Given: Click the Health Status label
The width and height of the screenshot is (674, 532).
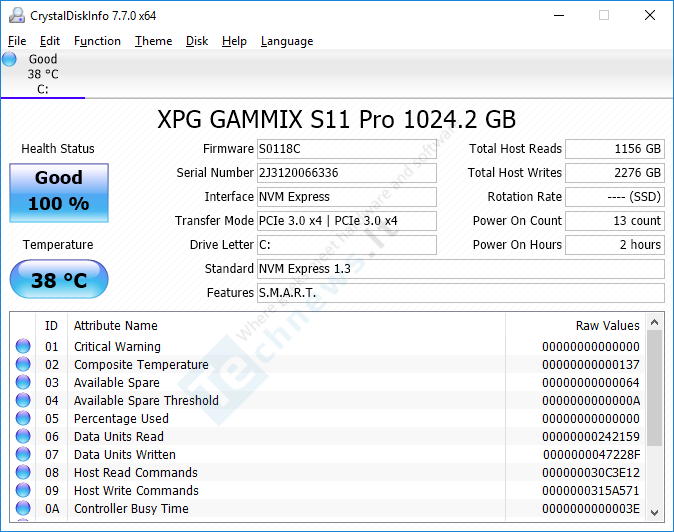Looking at the screenshot, I should 58,149.
